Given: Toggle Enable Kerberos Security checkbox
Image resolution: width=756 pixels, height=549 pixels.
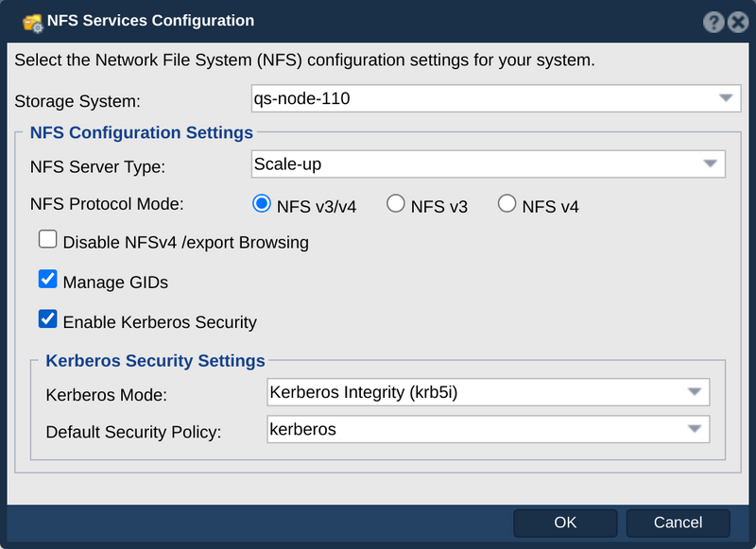Looking at the screenshot, I should point(48,319).
